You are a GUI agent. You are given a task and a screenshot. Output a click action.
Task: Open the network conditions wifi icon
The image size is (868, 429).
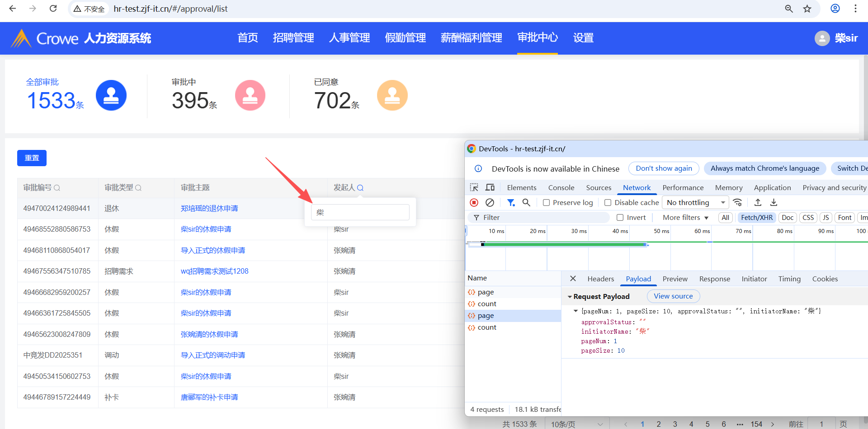click(x=738, y=202)
